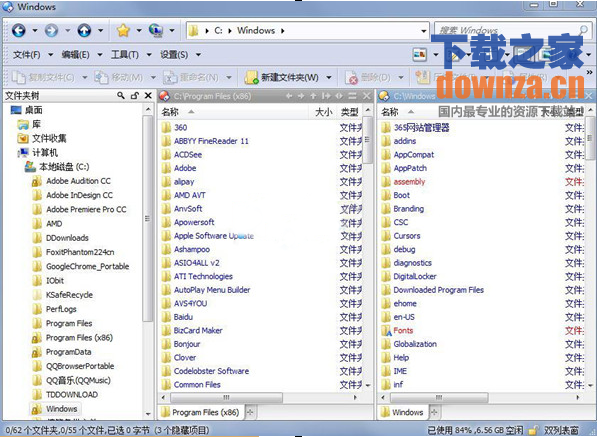Open the 编辑(E) menu
This screenshot has width=597, height=437.
[x=75, y=54]
